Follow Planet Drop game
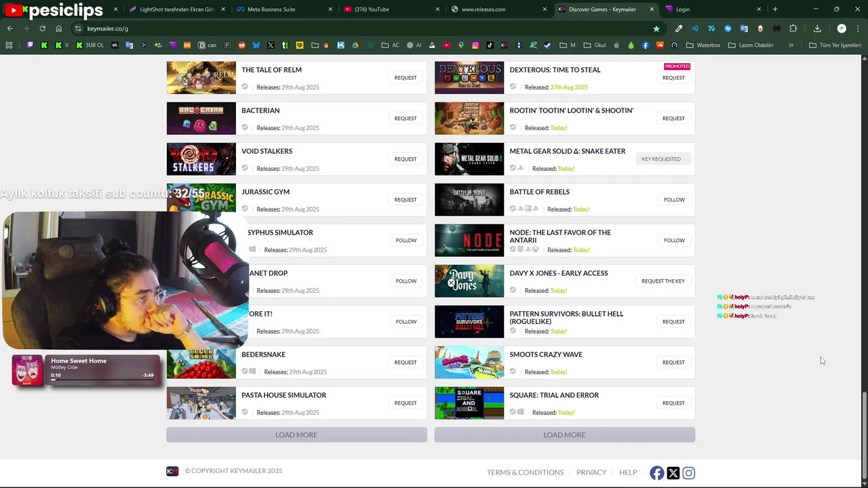 click(x=406, y=281)
